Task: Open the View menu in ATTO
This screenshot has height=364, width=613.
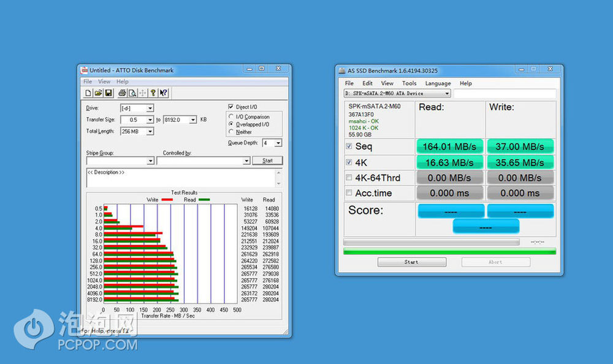Action: point(104,82)
